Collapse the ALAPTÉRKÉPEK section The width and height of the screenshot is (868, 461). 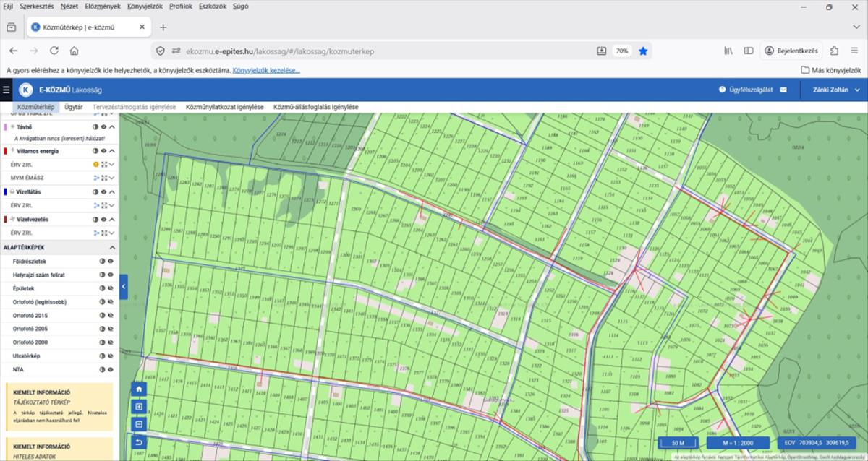[x=112, y=247]
